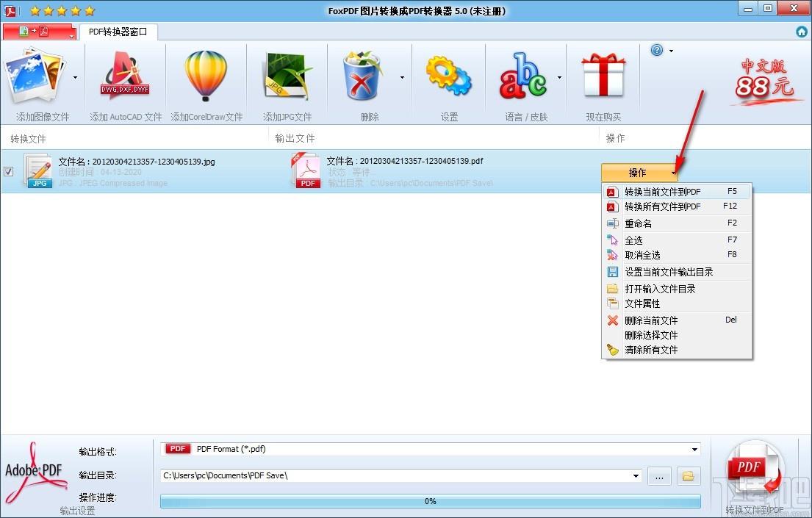Click the five-star rating in the title bar

(62, 10)
